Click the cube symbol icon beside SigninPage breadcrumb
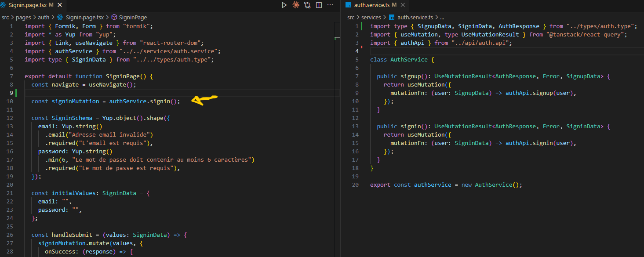This screenshot has width=644, height=257. 114,18
